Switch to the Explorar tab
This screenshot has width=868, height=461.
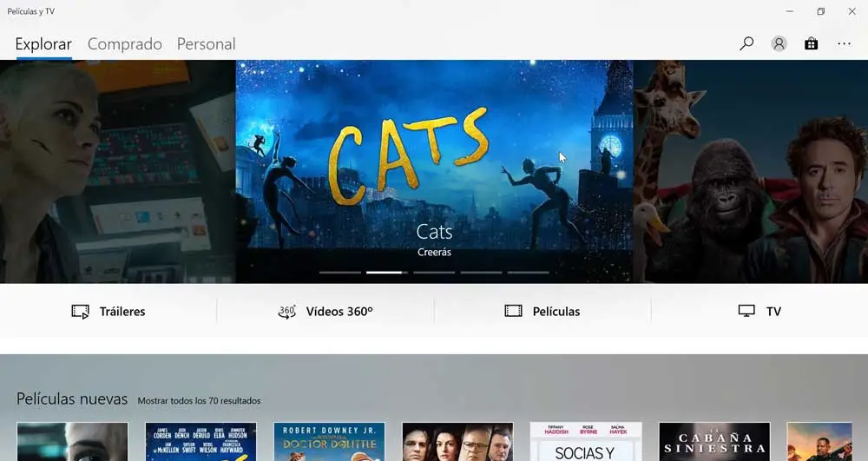pyautogui.click(x=43, y=44)
